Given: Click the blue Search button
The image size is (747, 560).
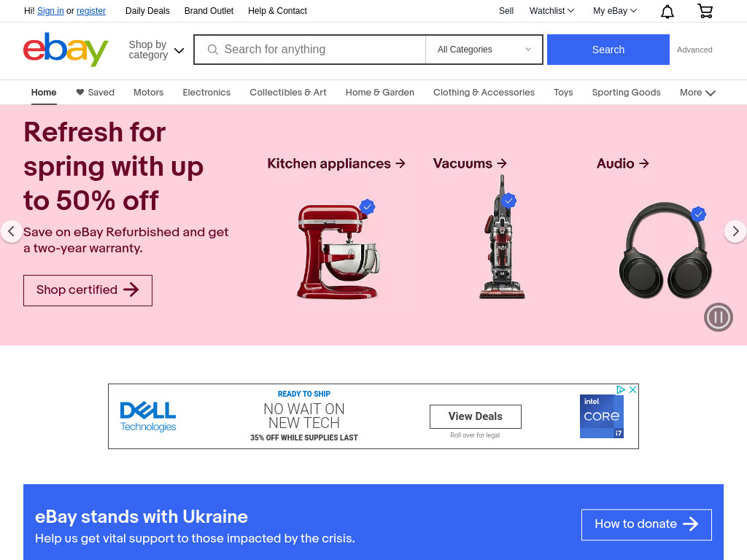Looking at the screenshot, I should point(608,50).
